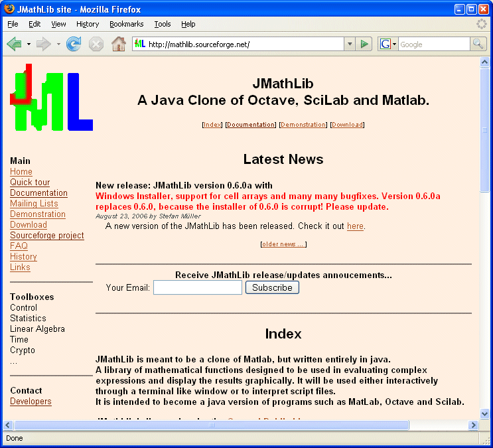Follow the 'older news ...' link
493x448 pixels.
click(x=283, y=244)
